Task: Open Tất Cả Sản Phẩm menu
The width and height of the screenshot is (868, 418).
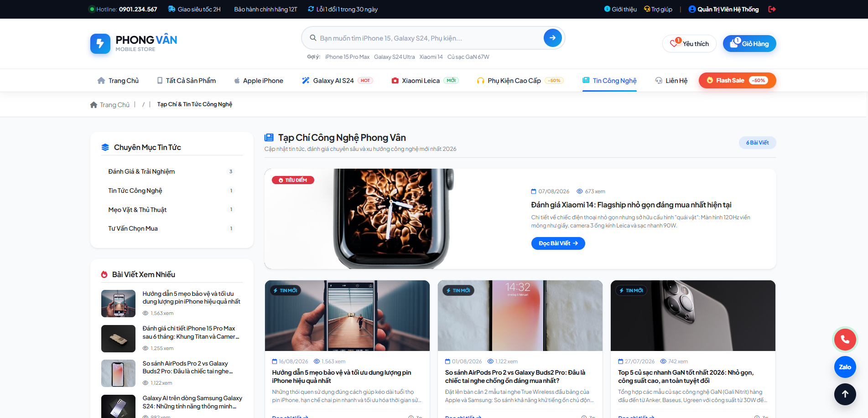Action: coord(187,81)
